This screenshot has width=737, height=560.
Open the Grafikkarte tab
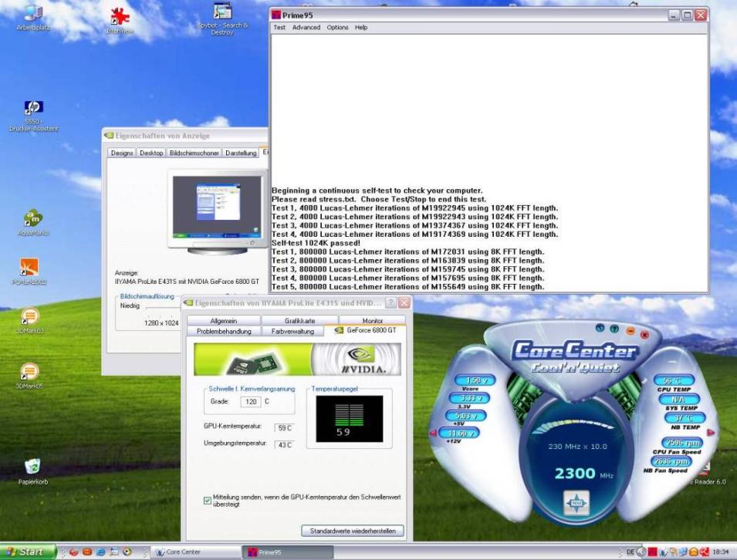pyautogui.click(x=299, y=320)
